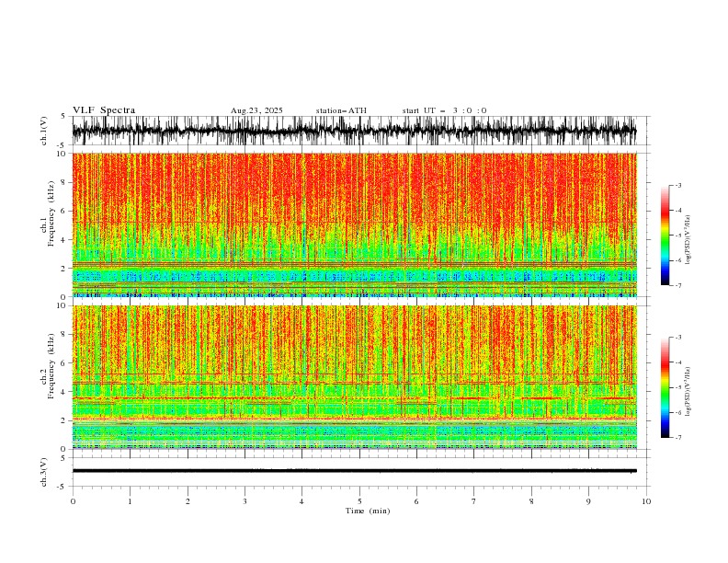Click the ch.2 spectrogram color scale bar
728x563 pixels.
[665, 387]
